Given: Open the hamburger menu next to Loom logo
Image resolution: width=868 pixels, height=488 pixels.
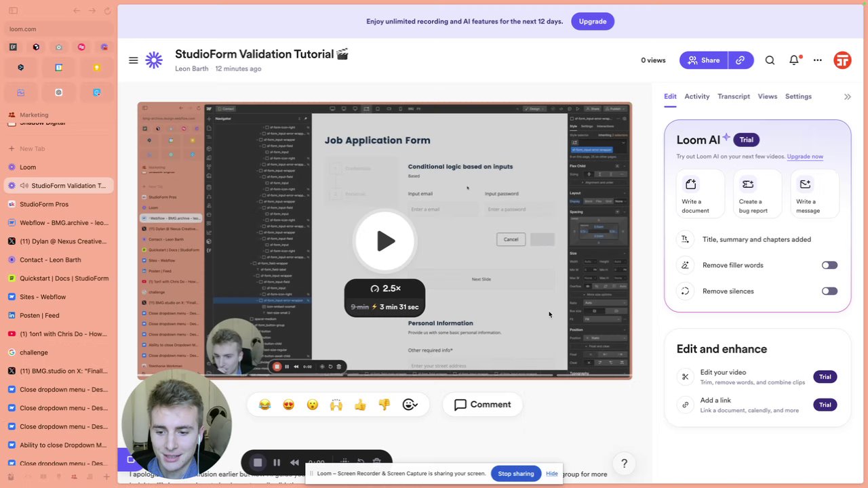Looking at the screenshot, I should [x=134, y=60].
